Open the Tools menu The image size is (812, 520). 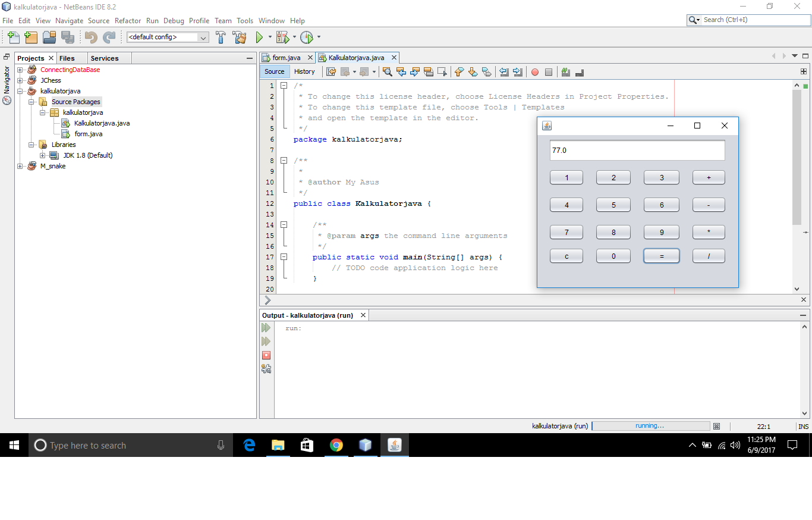click(x=245, y=20)
